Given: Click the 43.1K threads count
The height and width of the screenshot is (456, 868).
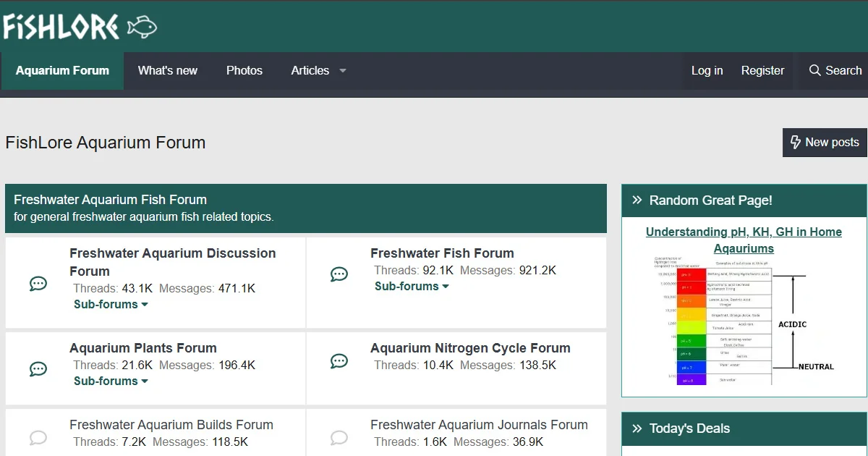Looking at the screenshot, I should [x=137, y=288].
